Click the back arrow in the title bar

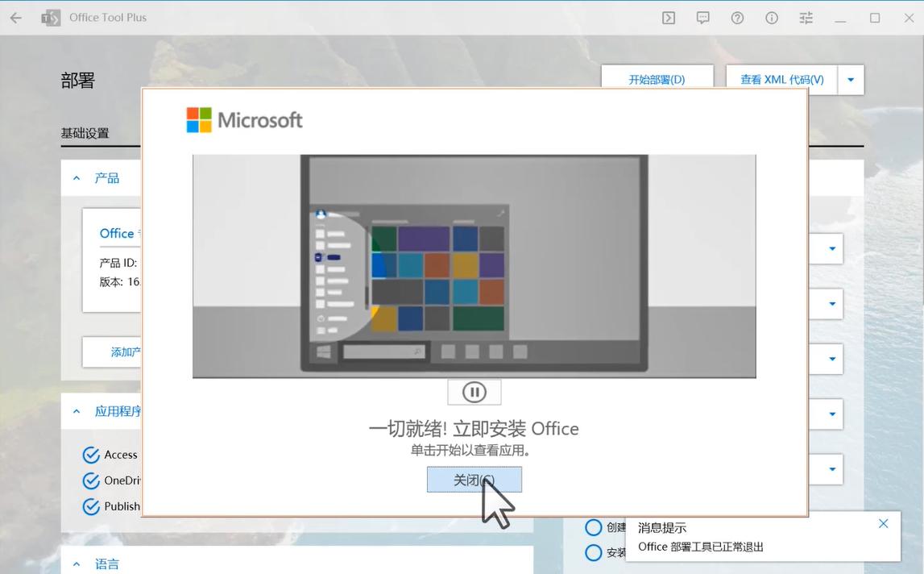[x=15, y=17]
